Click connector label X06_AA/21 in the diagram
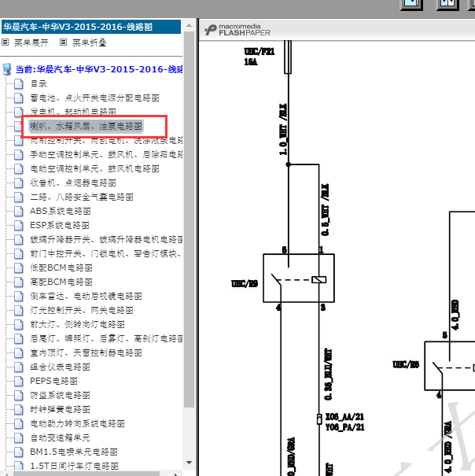This screenshot has height=476, width=475. pyautogui.click(x=344, y=417)
